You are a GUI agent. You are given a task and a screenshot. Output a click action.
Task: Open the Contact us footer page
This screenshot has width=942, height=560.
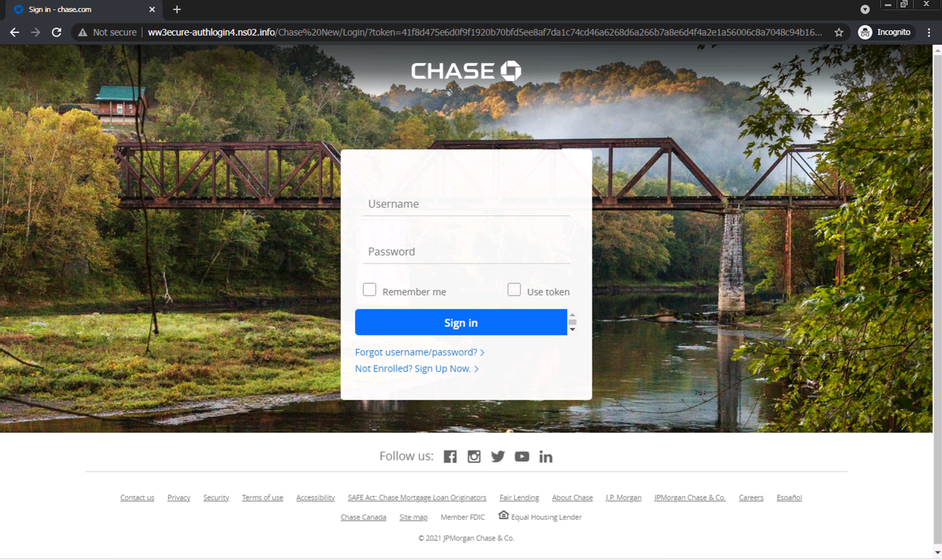(x=137, y=497)
